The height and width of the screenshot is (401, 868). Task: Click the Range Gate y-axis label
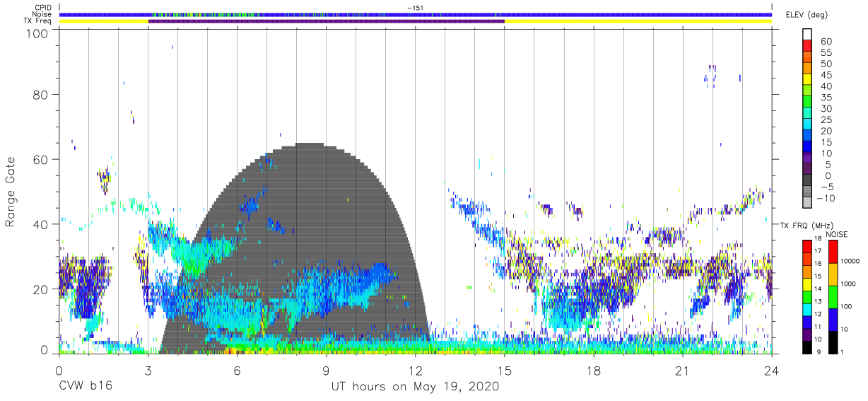pos(11,192)
